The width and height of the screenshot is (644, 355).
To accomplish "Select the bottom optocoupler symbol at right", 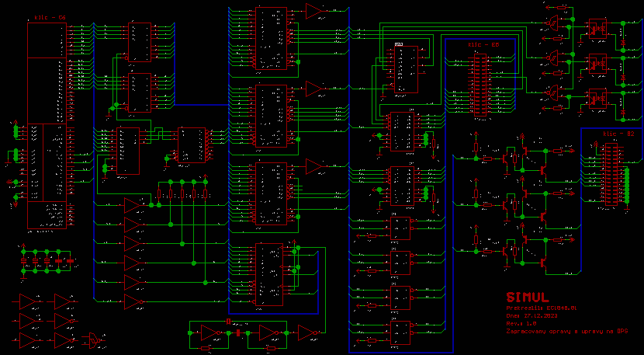I will point(595,98).
